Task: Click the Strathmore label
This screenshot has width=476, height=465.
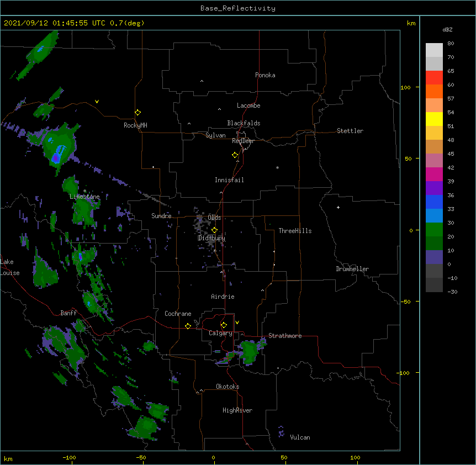Action: [x=285, y=336]
